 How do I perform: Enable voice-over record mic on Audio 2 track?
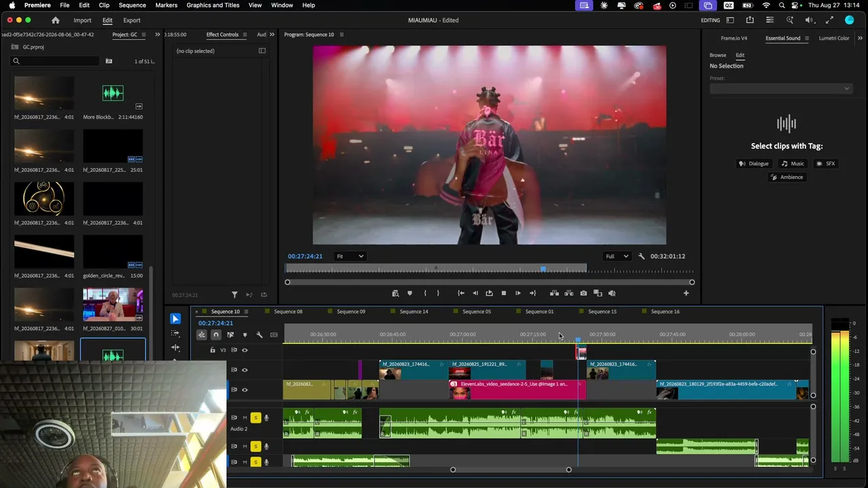(267, 418)
